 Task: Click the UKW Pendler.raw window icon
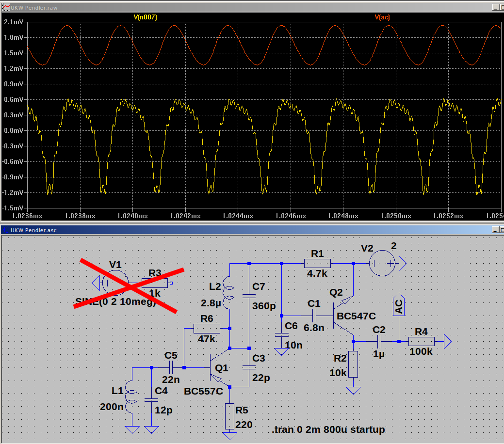[5, 7]
